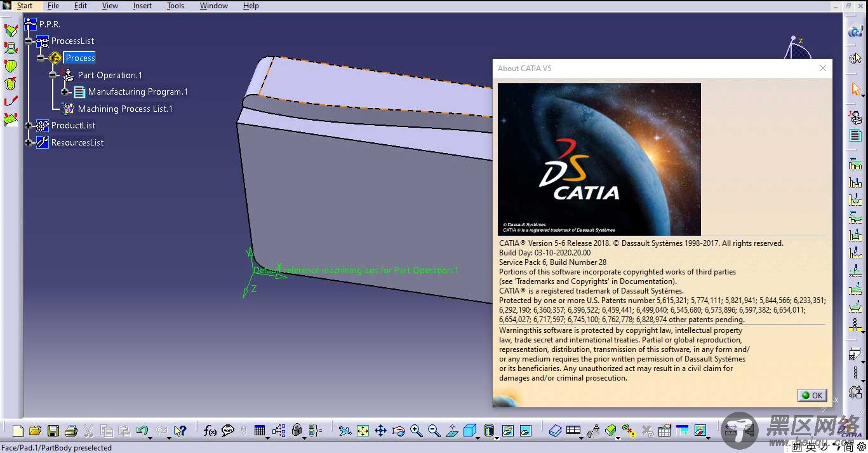Click the 'Default reference machining axis' label
Viewport: 868px width, 453px height.
pos(356,270)
